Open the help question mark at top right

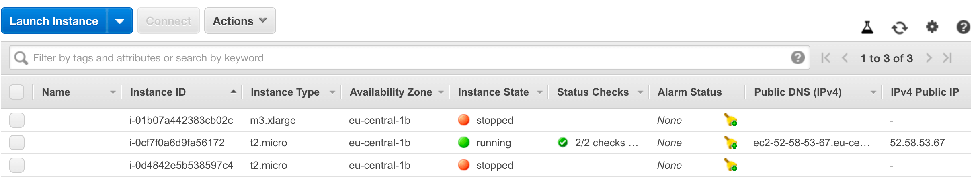tap(963, 27)
